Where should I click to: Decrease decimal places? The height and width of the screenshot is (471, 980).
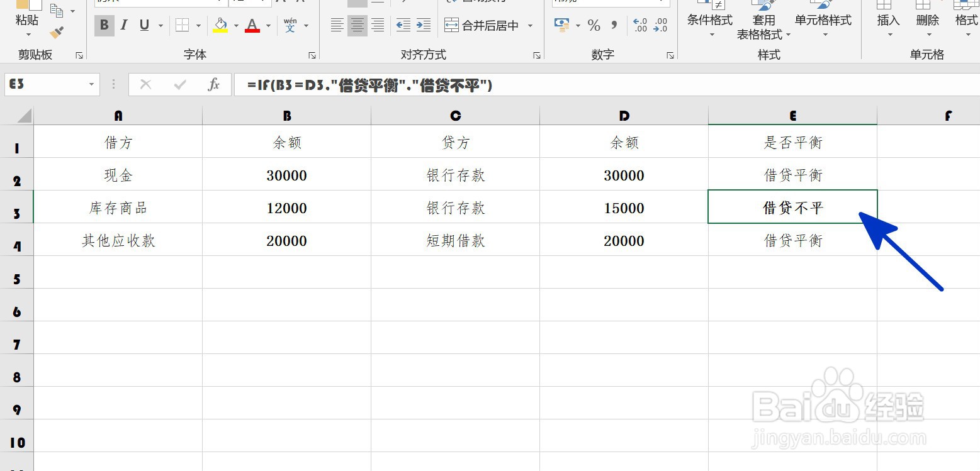click(x=660, y=26)
